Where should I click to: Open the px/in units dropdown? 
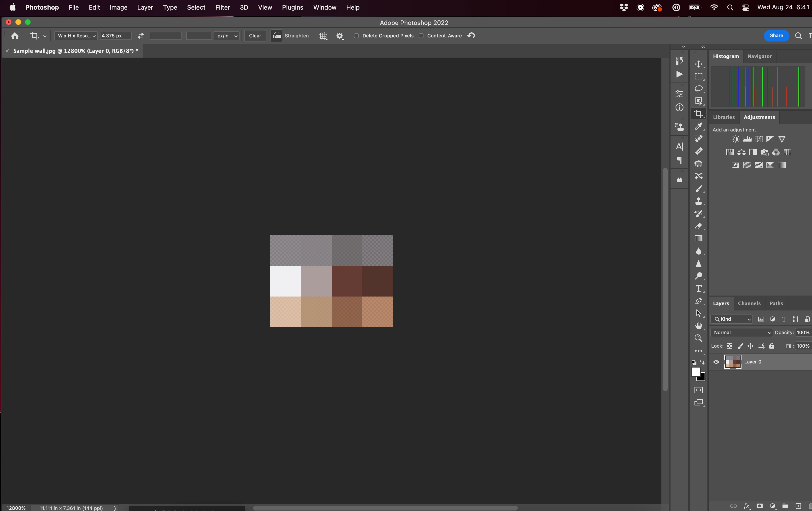pyautogui.click(x=227, y=36)
